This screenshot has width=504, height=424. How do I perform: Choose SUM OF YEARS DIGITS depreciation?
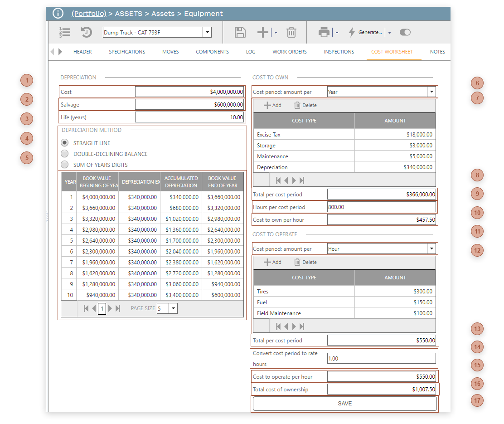pos(64,163)
